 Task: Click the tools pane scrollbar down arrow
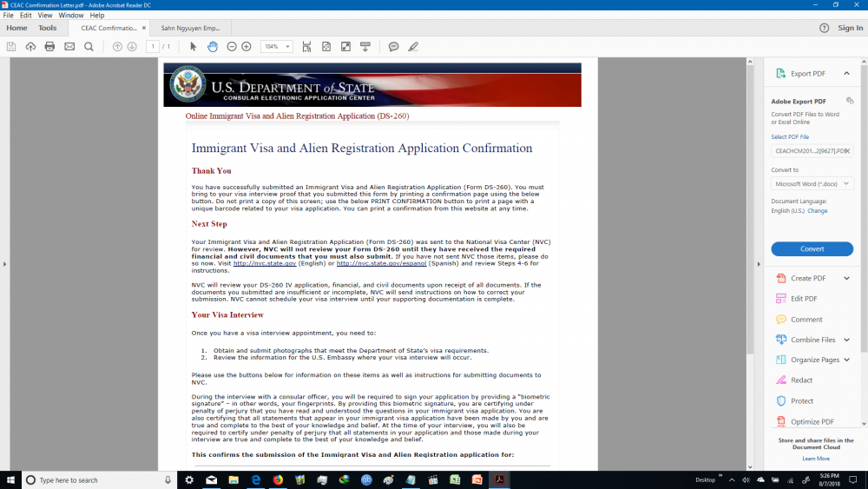(x=865, y=424)
